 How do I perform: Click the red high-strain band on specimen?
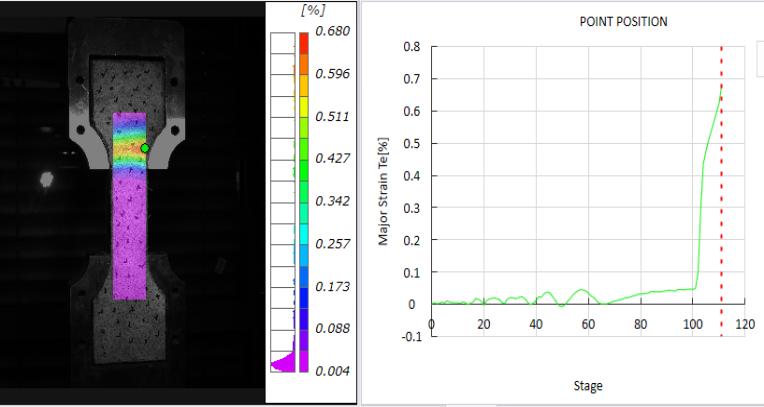click(x=128, y=144)
